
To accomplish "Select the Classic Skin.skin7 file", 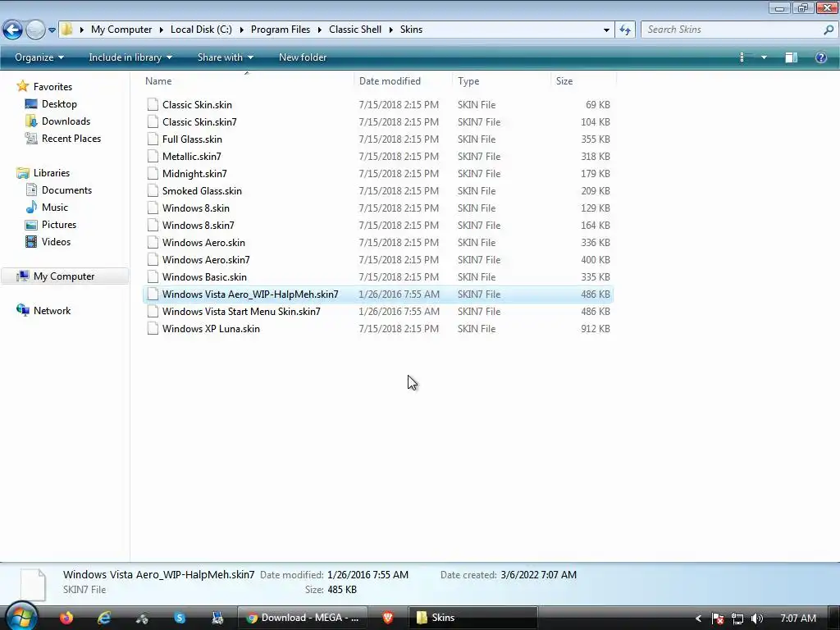I will point(377,121).
